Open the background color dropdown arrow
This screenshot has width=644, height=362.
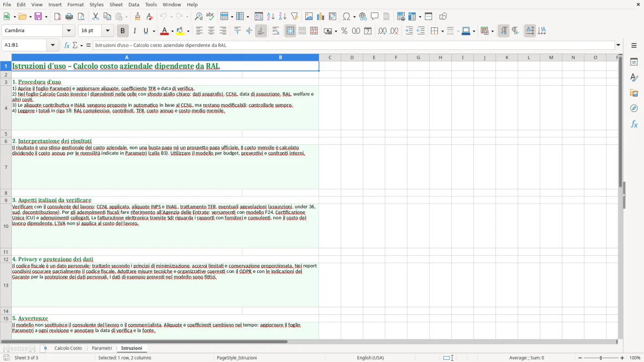point(188,31)
